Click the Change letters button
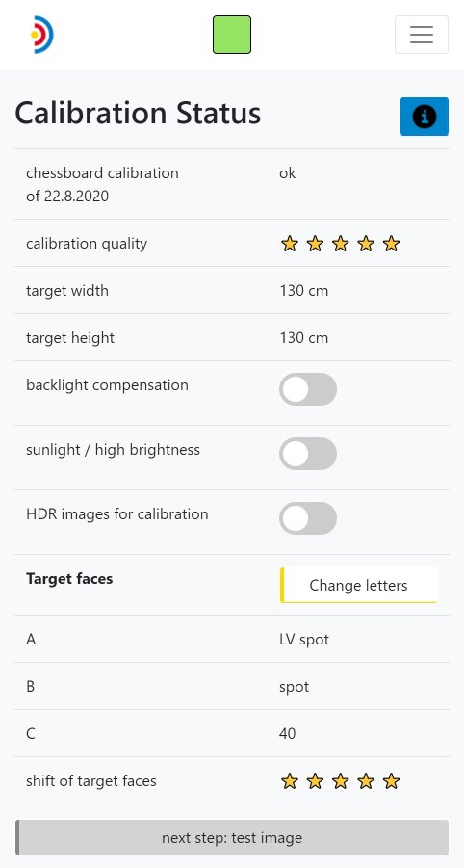Image resolution: width=464 pixels, height=868 pixels. click(359, 585)
